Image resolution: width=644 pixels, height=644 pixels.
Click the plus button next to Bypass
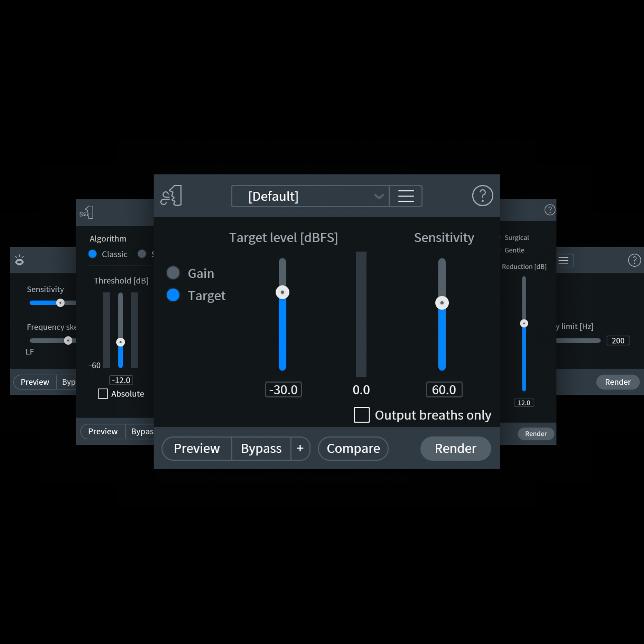point(300,448)
